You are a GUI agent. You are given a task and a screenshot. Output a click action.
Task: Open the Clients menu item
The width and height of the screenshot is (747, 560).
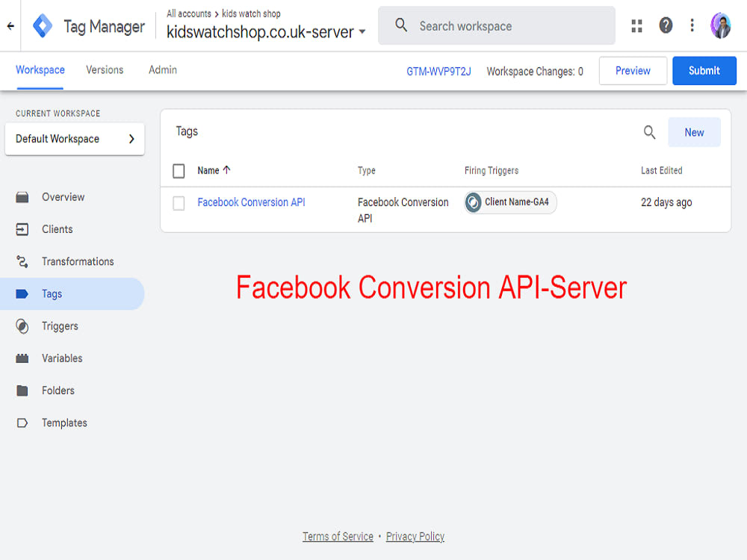click(58, 229)
